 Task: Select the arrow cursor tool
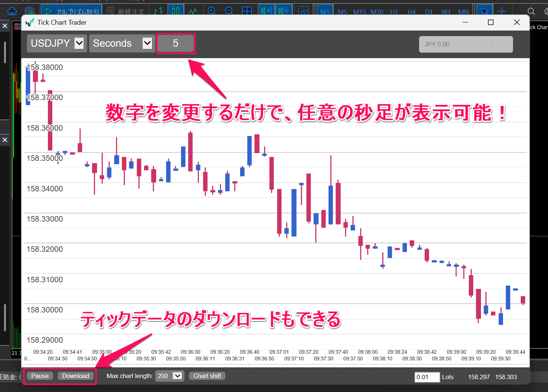485,11
